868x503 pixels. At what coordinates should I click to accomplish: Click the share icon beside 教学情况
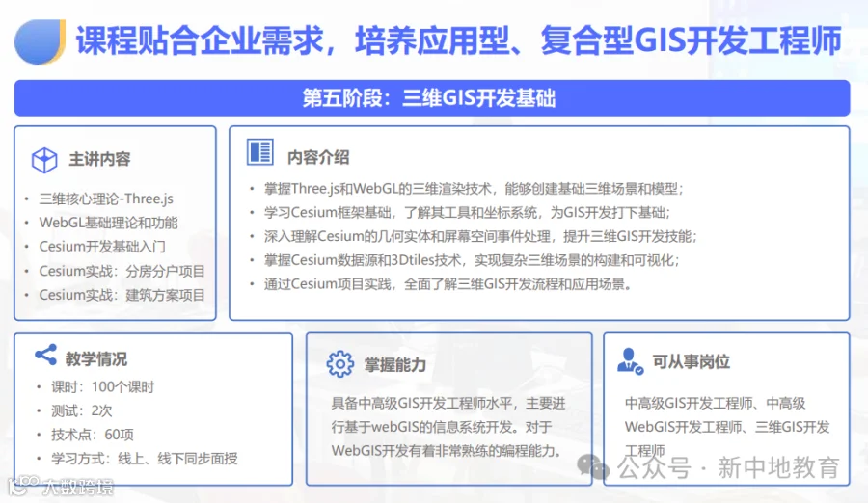coord(45,355)
